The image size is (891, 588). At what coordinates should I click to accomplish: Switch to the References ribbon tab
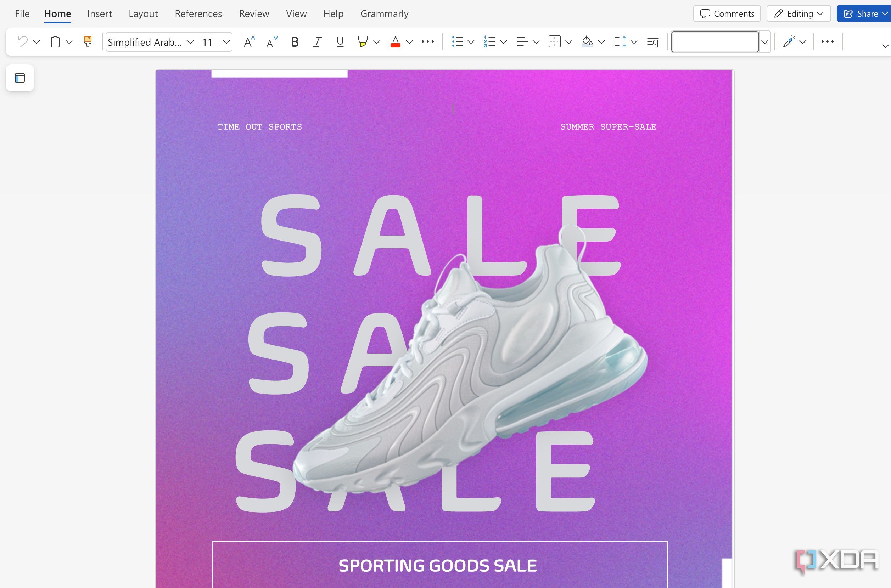(198, 13)
